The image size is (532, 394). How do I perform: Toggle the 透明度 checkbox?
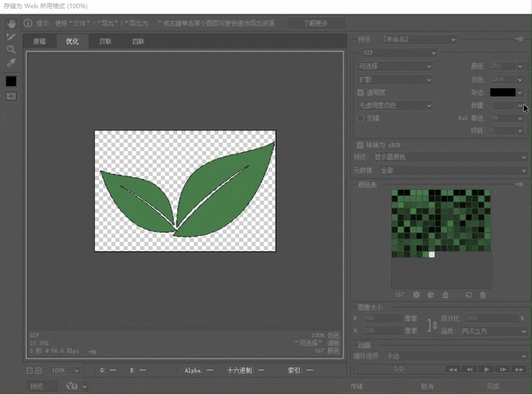click(x=361, y=92)
